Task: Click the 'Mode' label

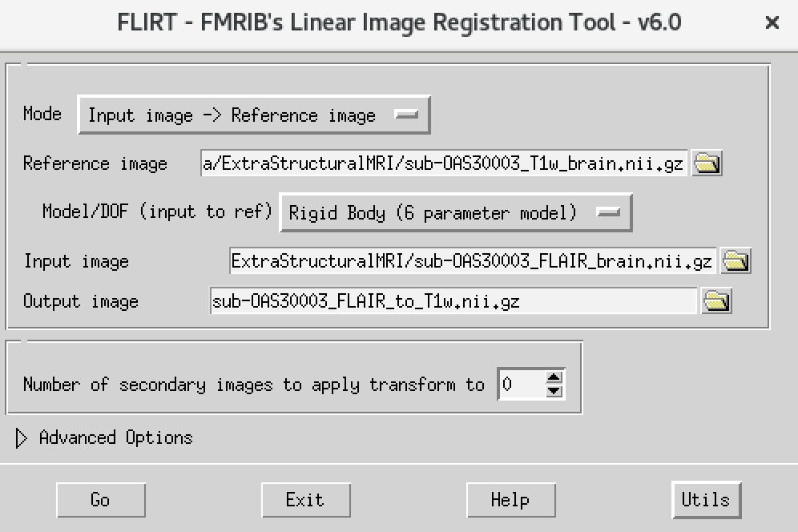Action: pos(42,114)
